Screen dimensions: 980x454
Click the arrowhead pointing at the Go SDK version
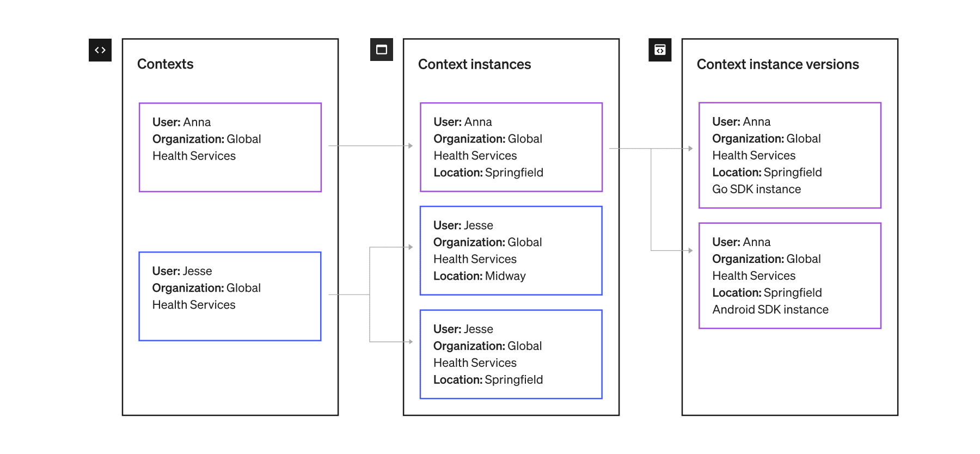(x=690, y=148)
